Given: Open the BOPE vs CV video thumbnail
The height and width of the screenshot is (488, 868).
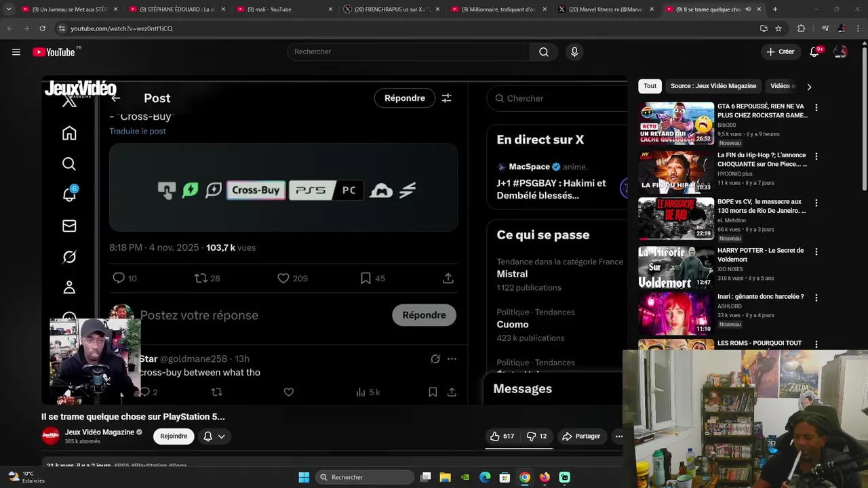Looking at the screenshot, I should pyautogui.click(x=675, y=218).
